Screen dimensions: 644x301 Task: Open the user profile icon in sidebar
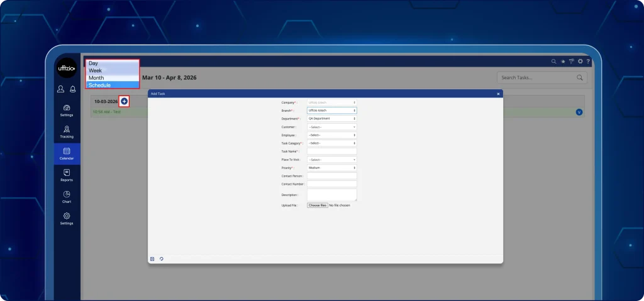pos(60,89)
